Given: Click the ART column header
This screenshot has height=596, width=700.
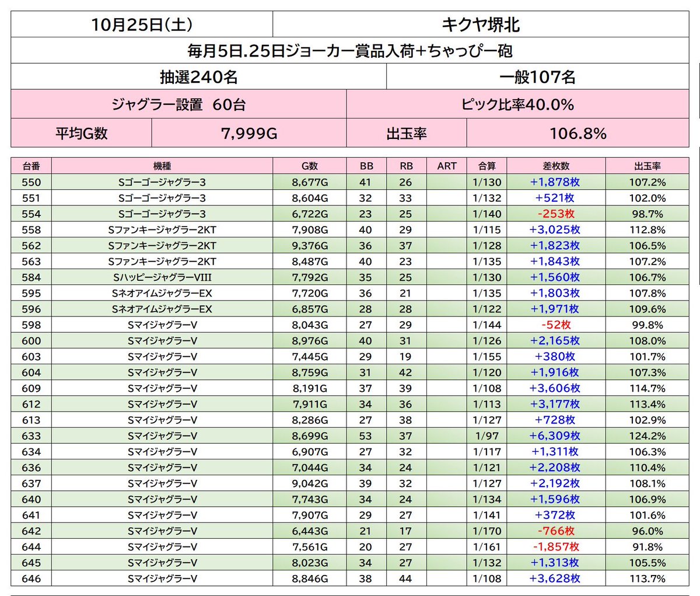Looking at the screenshot, I should 447,166.
